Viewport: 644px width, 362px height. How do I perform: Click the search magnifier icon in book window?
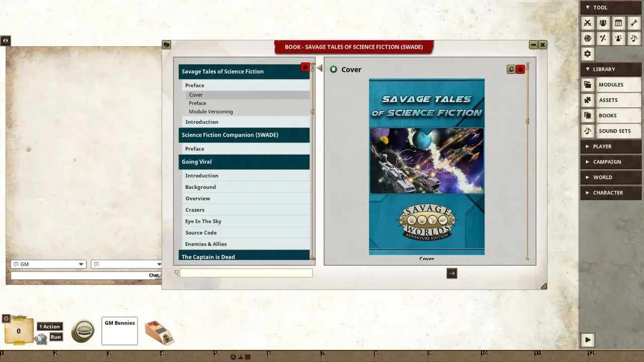(x=177, y=273)
